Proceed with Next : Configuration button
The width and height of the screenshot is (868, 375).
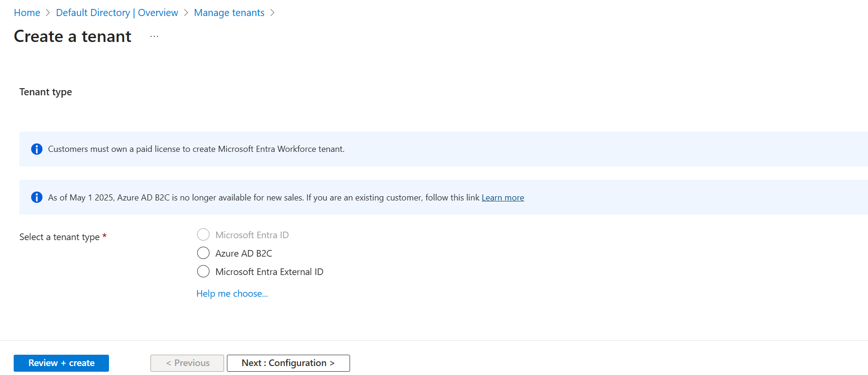click(288, 363)
